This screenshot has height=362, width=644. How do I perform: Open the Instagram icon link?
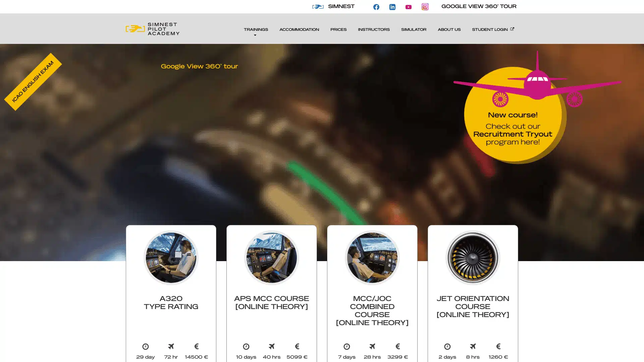pyautogui.click(x=425, y=7)
